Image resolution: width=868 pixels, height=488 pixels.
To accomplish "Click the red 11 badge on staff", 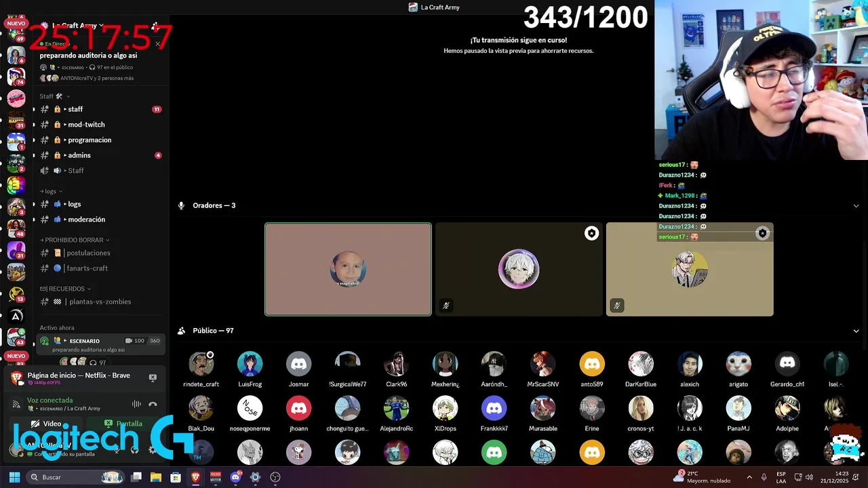I will point(157,109).
